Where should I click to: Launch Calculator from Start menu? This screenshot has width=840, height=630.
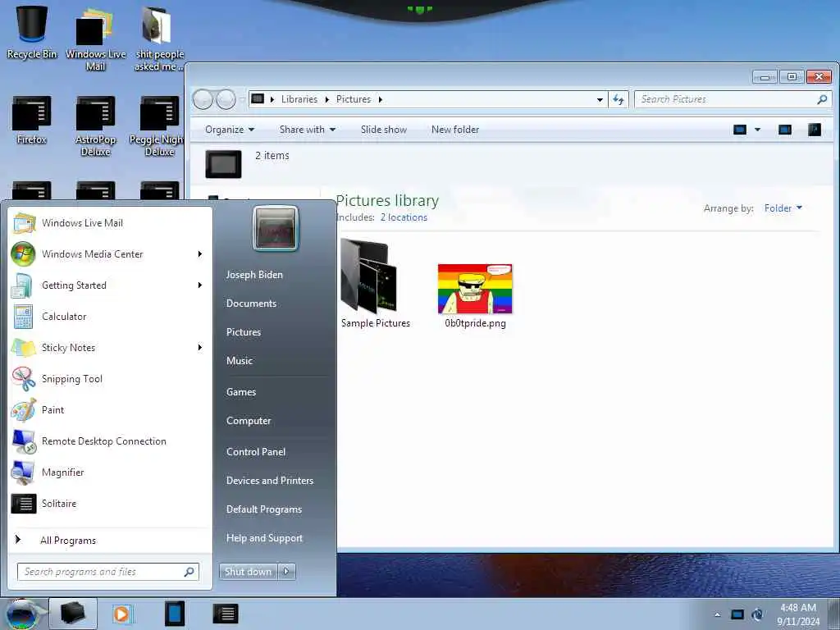tap(111, 316)
